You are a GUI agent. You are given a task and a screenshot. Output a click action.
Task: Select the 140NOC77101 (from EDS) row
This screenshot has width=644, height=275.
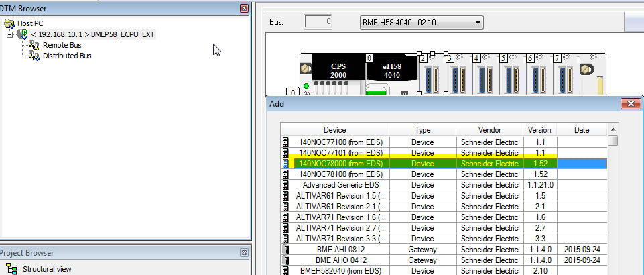click(x=444, y=153)
